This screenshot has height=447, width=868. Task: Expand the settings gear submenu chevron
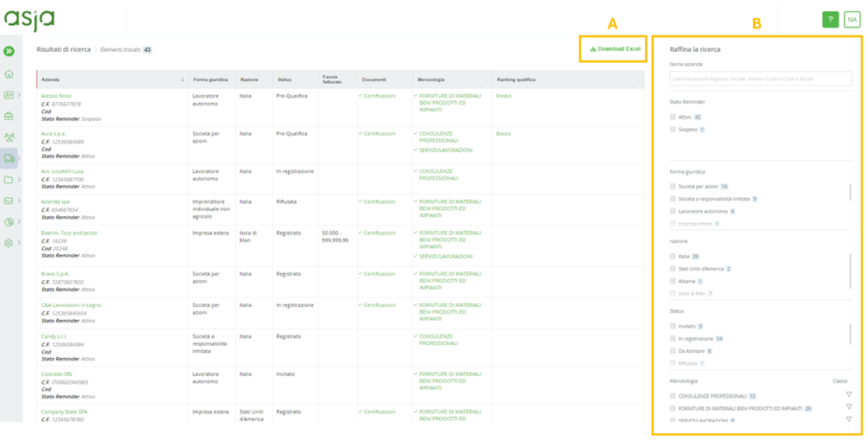point(19,243)
